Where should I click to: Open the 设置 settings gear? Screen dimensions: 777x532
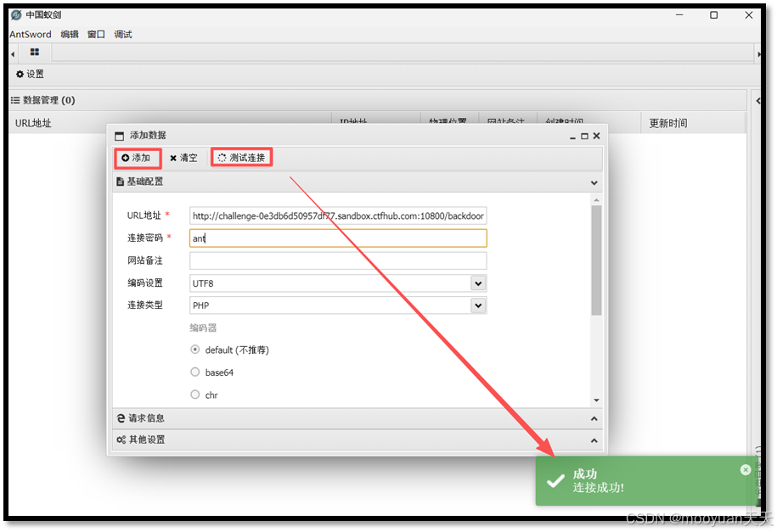(x=30, y=75)
